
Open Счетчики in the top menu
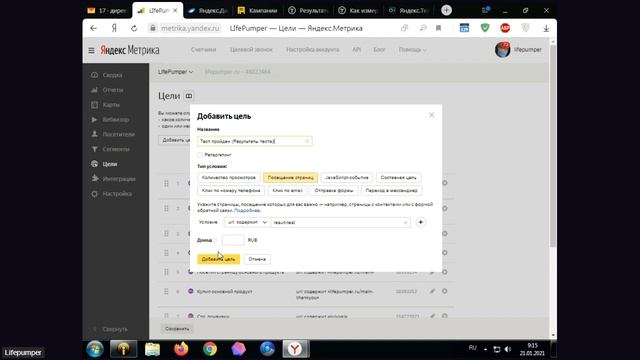click(x=203, y=50)
